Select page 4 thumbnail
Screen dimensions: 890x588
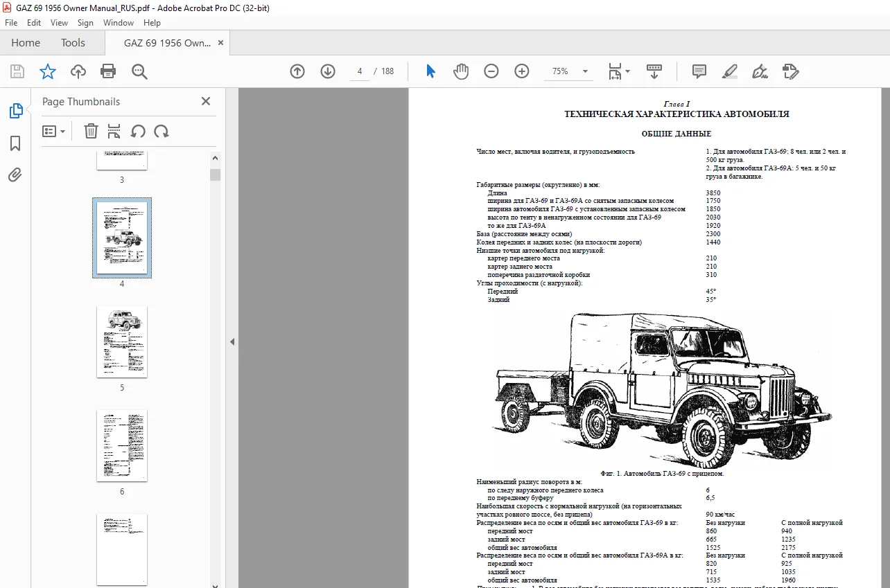click(x=122, y=238)
